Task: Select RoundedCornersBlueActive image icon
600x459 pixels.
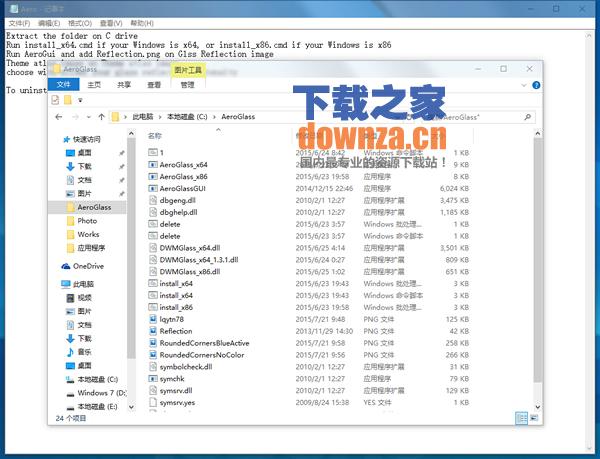Action: pos(153,343)
